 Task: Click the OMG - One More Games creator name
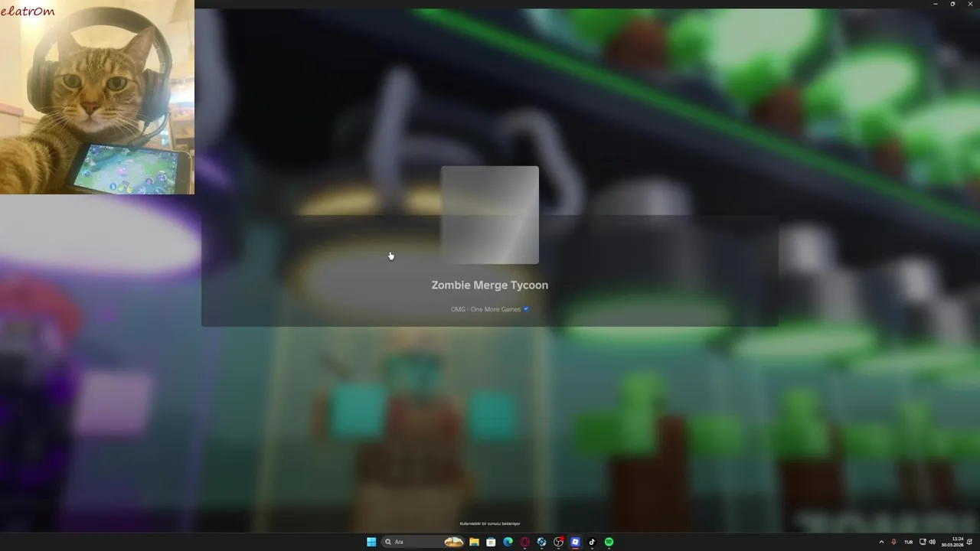485,309
